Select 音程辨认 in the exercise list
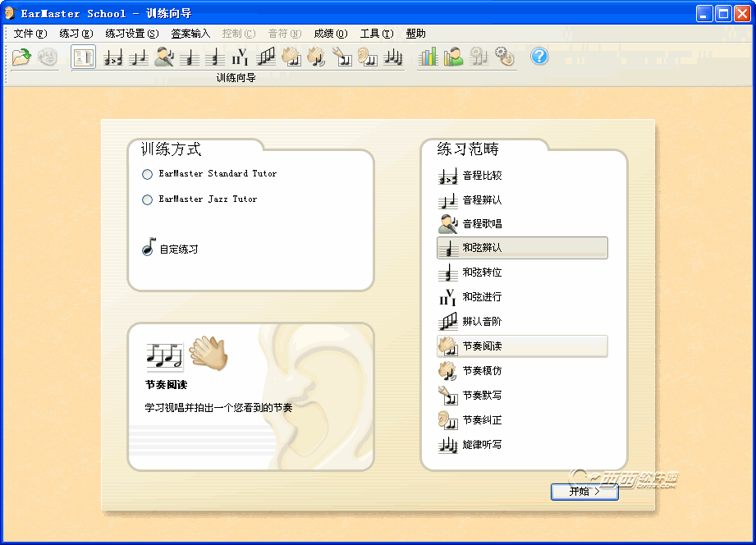Image resolution: width=756 pixels, height=545 pixels. 522,199
